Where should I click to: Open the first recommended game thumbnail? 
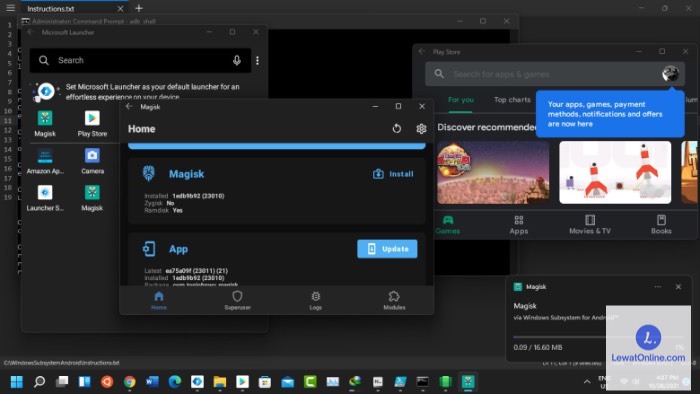tap(493, 173)
